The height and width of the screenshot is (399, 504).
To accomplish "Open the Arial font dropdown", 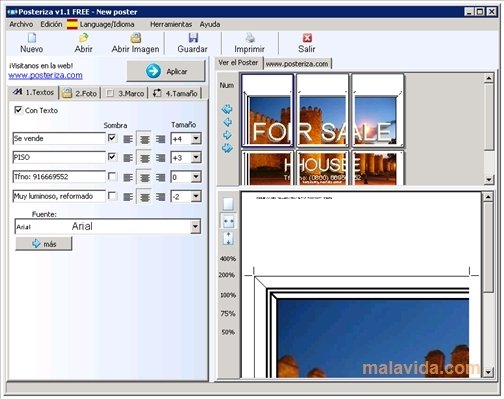I will click(x=195, y=227).
